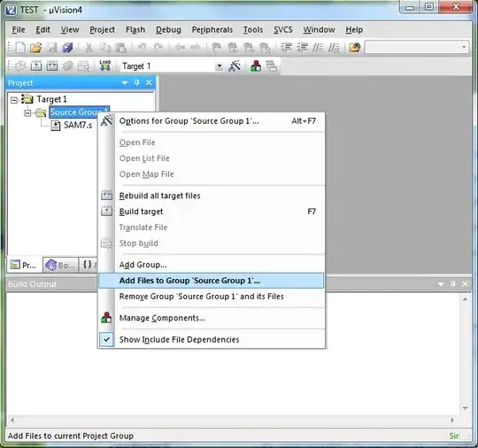478x448 pixels.
Task: Click the Cut scissors icon
Action: tap(89, 48)
